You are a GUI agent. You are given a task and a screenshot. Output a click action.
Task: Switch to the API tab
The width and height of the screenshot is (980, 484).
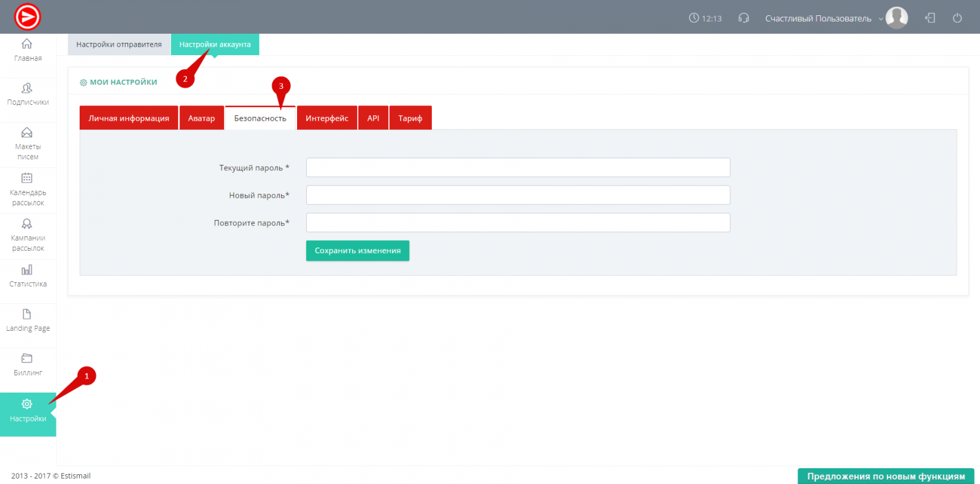tap(373, 118)
